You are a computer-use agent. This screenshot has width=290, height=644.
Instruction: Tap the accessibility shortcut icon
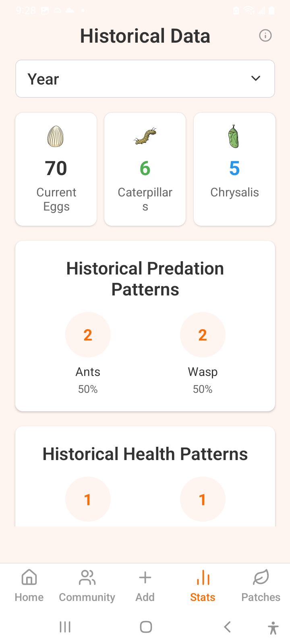coord(273,627)
